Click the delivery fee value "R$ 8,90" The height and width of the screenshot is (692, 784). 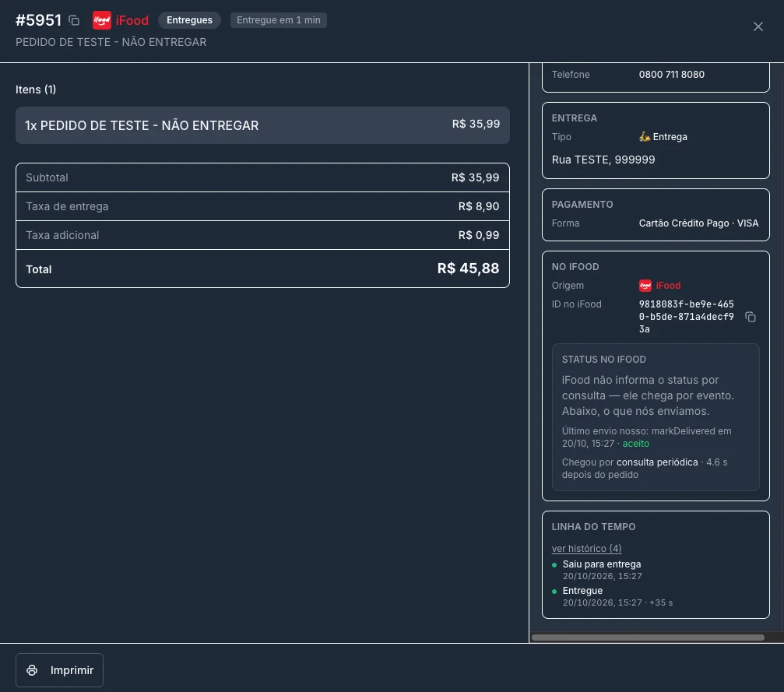coord(479,206)
